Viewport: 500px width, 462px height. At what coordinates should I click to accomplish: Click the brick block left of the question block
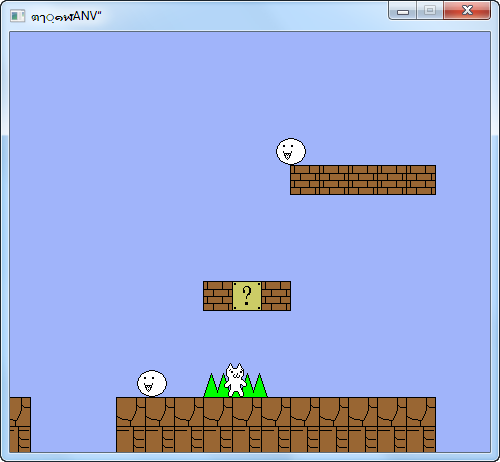[218, 296]
